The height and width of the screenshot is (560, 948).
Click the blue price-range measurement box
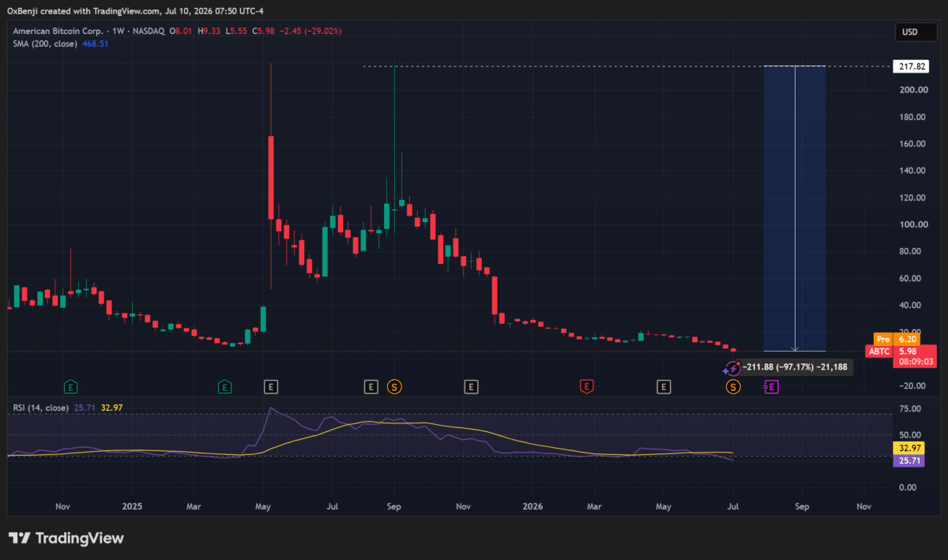tap(795, 209)
